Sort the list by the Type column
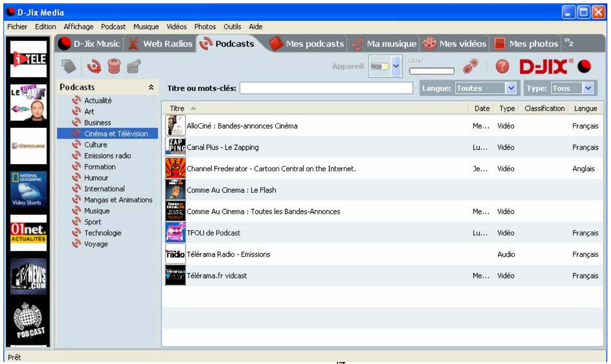The width and height of the screenshot is (611, 364). 507,108
